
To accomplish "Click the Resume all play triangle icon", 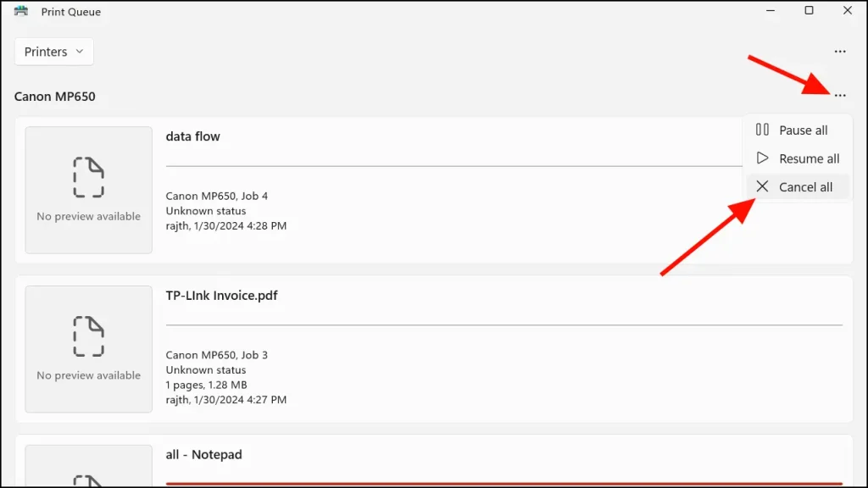I will (x=764, y=158).
